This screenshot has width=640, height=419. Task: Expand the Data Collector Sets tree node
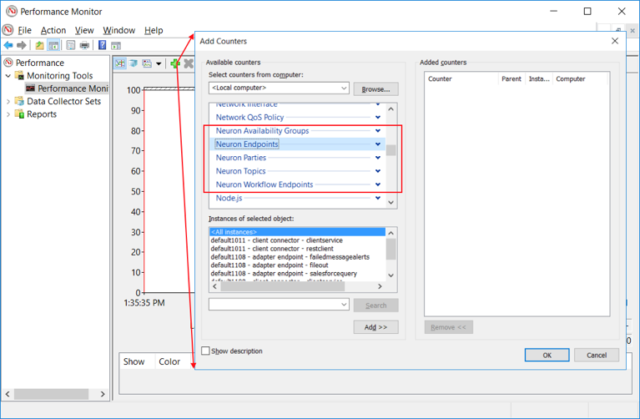point(9,101)
